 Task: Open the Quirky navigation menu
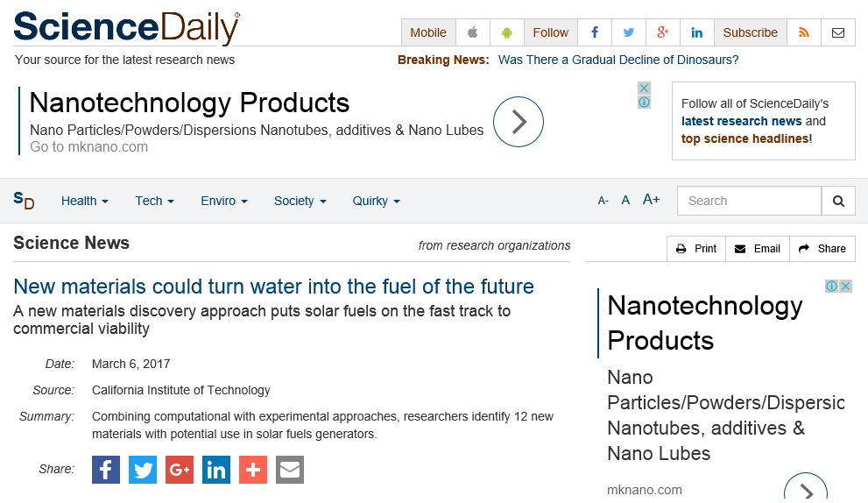[x=376, y=201]
